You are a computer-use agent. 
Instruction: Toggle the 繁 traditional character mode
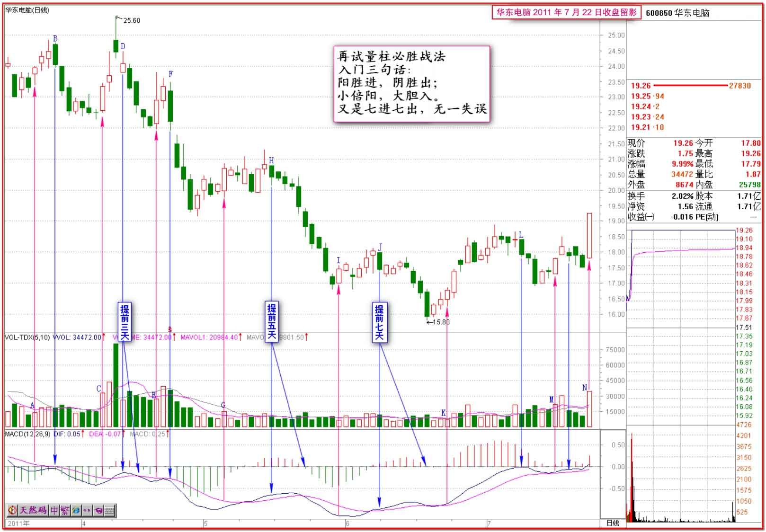65,510
